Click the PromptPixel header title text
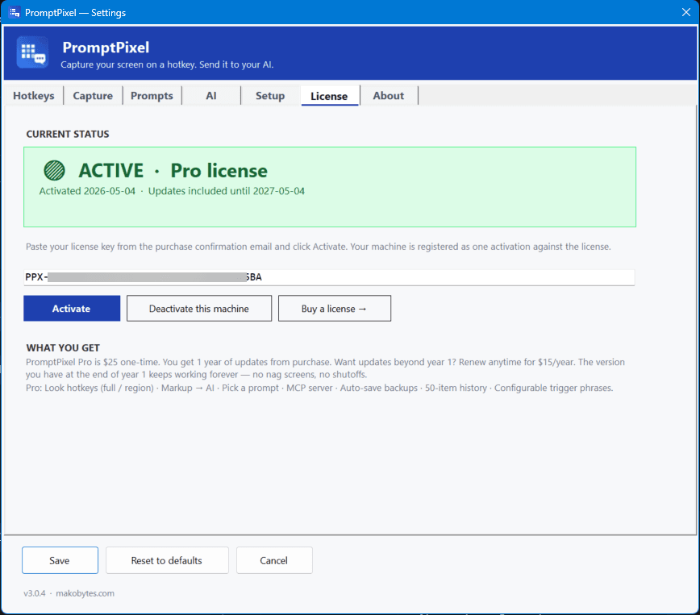 tap(106, 48)
